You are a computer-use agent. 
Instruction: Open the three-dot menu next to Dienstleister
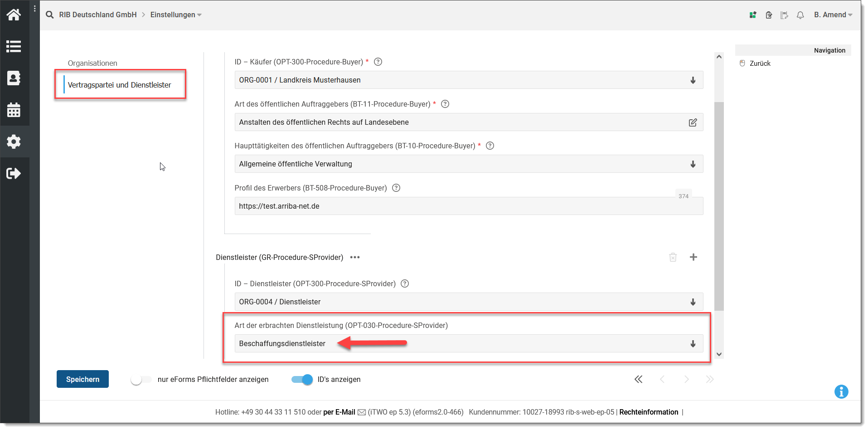[x=355, y=257]
